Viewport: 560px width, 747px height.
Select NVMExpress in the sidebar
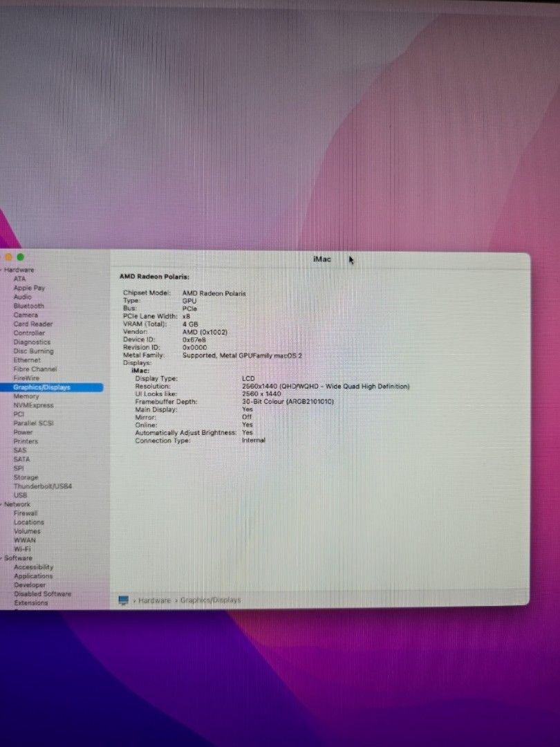[33, 405]
